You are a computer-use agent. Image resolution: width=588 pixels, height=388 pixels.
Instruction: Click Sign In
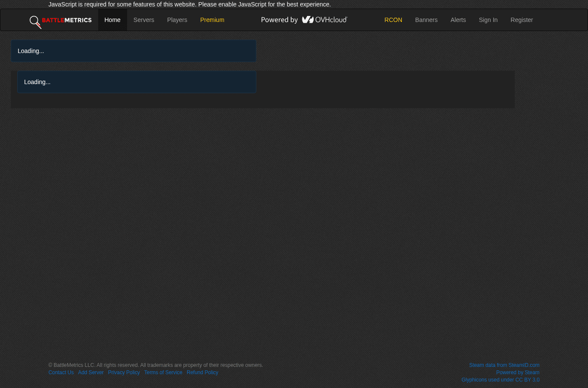[x=488, y=20]
